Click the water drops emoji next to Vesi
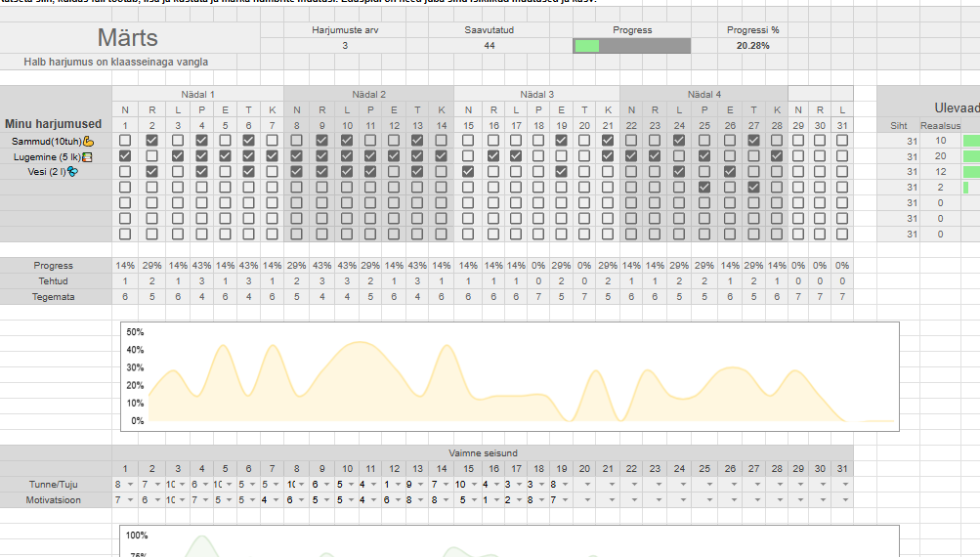The image size is (980, 557). pos(72,172)
